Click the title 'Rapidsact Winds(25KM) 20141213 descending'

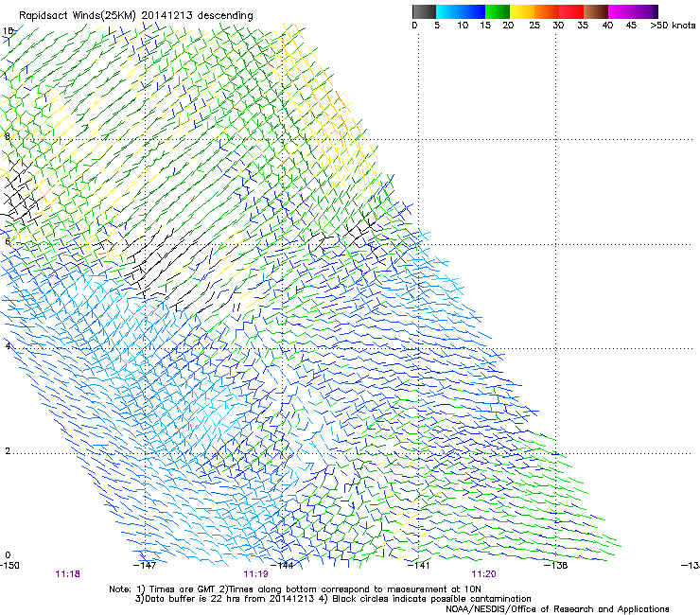(x=136, y=16)
